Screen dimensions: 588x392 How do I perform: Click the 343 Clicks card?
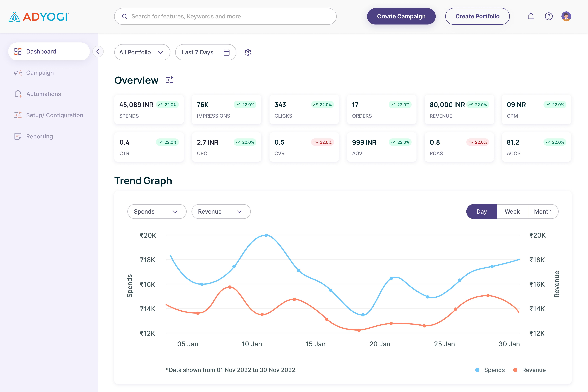tap(304, 110)
